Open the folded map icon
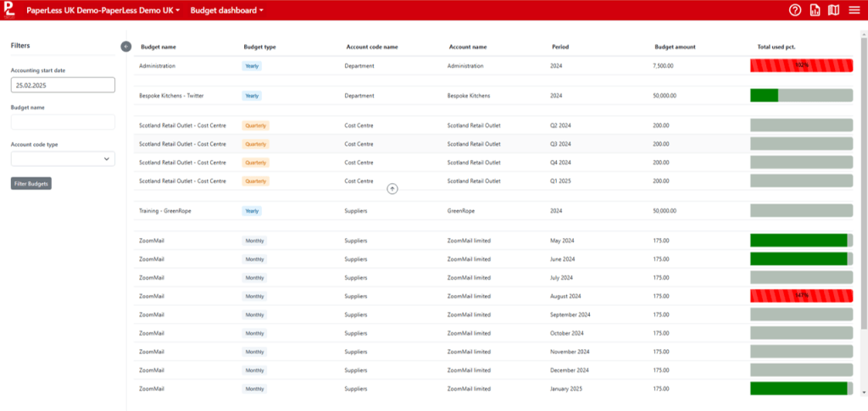The height and width of the screenshot is (411, 868). click(833, 10)
